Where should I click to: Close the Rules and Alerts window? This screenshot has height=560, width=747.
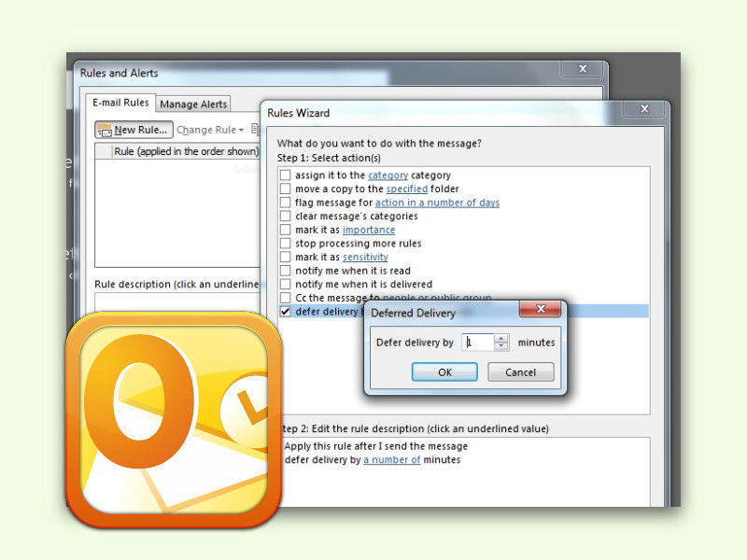tap(583, 69)
